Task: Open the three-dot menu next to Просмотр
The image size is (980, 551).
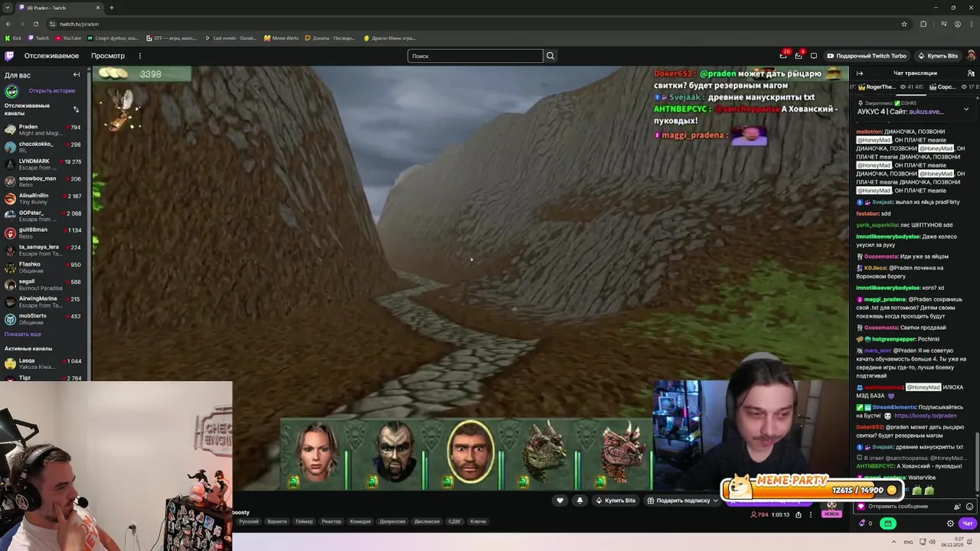Action: [139, 56]
